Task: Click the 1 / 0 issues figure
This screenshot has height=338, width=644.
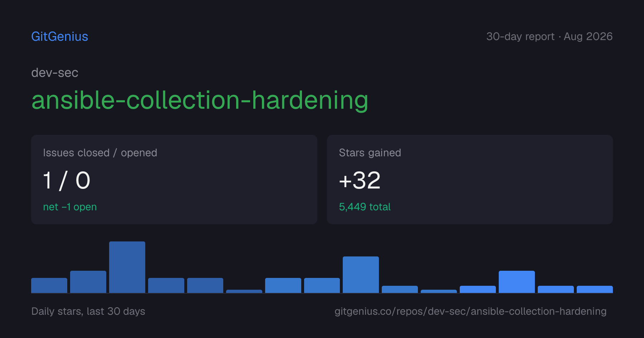Action: pos(67,180)
